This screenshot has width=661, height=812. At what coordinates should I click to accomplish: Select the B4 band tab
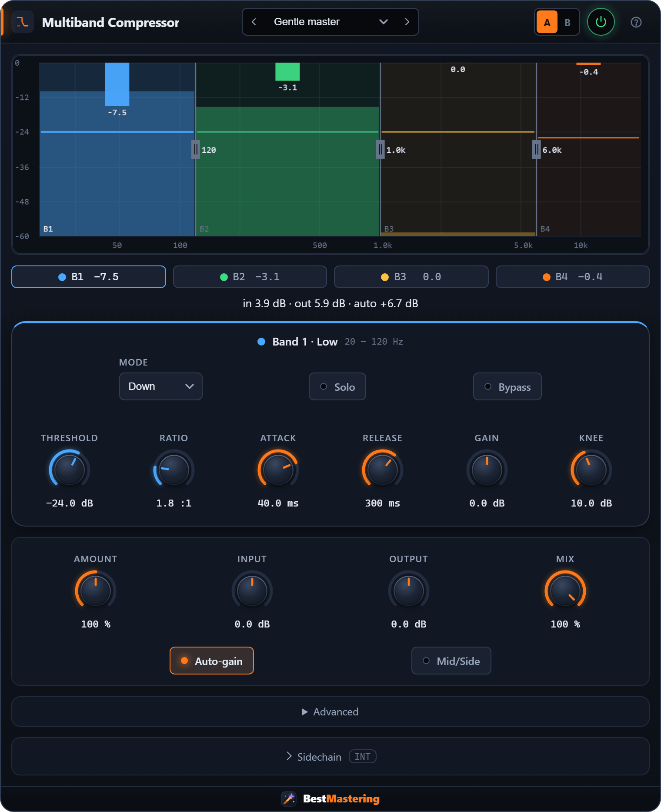click(573, 277)
